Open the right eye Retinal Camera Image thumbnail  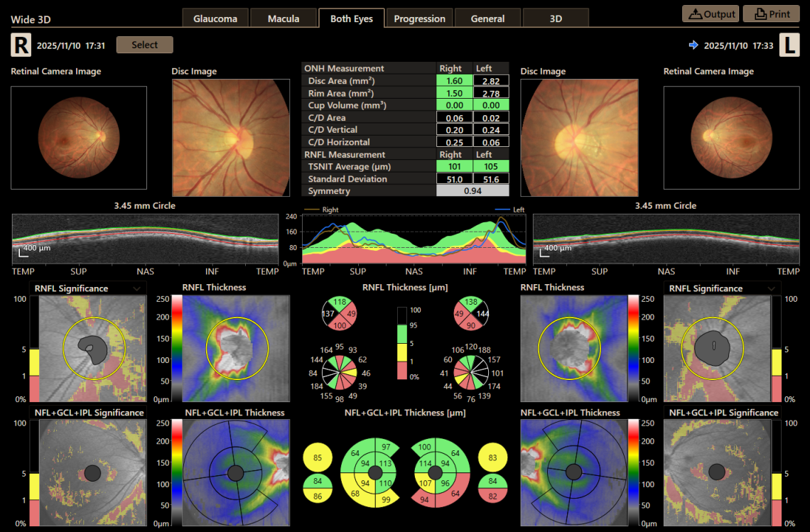(x=78, y=138)
